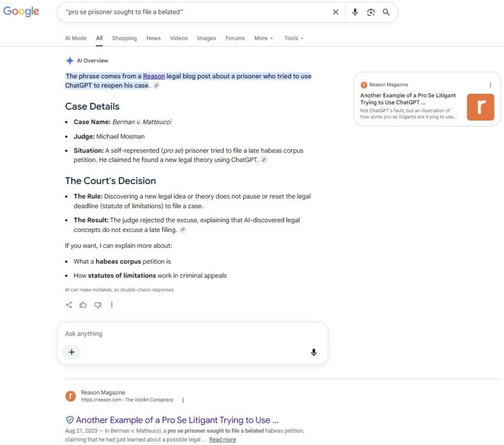Image resolution: width=504 pixels, height=445 pixels.
Task: Select the All results tab
Action: point(99,38)
